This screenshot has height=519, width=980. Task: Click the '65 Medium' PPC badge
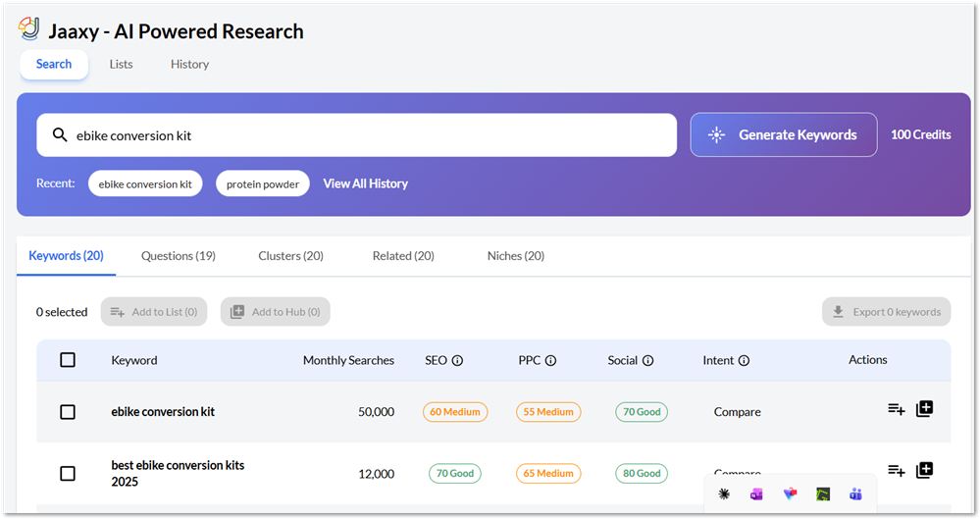tap(548, 473)
